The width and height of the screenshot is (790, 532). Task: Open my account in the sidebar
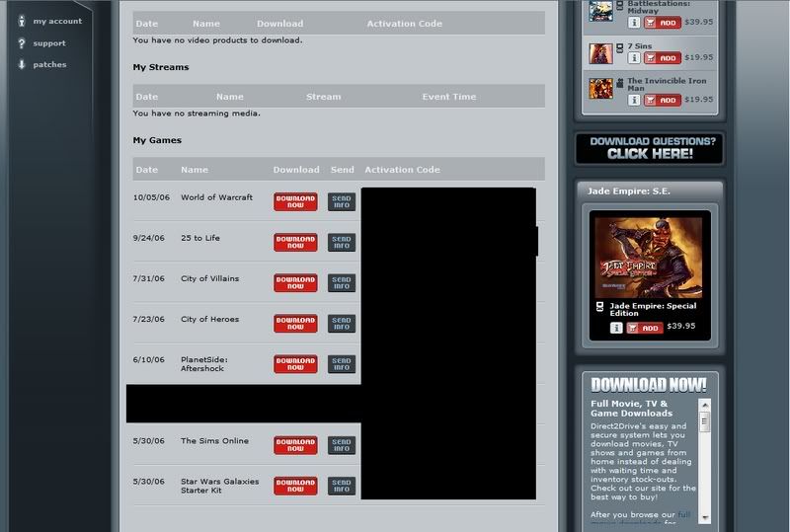pyautogui.click(x=57, y=21)
